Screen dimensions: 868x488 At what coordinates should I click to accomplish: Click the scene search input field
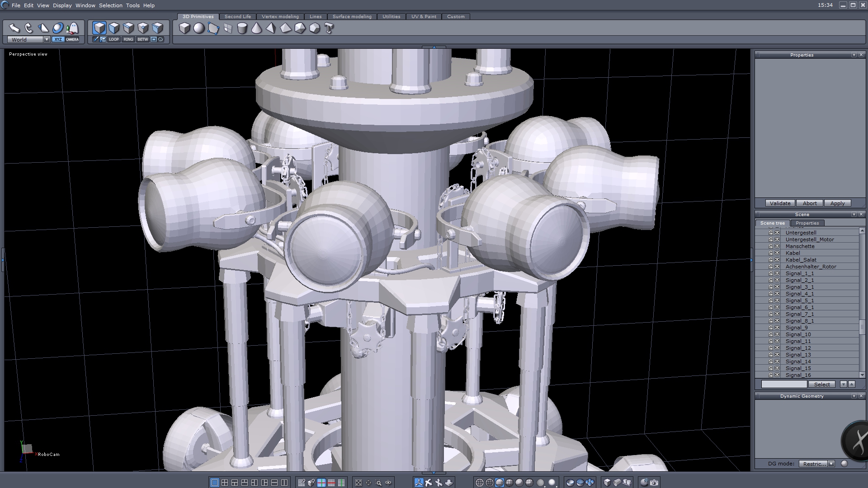(x=784, y=384)
